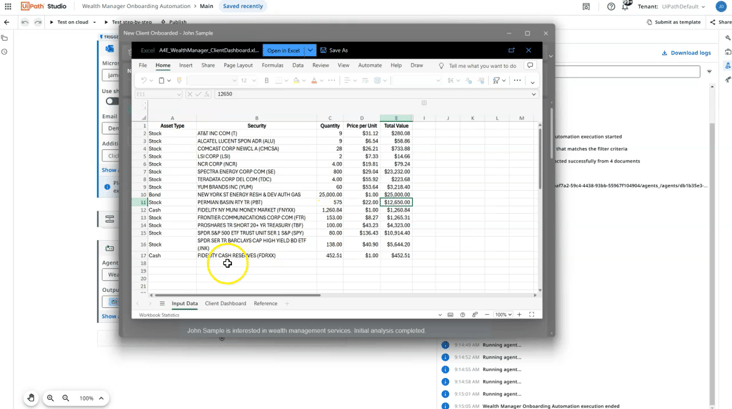Click the Excel clipboard paste icon
The width and height of the screenshot is (732, 409).
[x=162, y=80]
